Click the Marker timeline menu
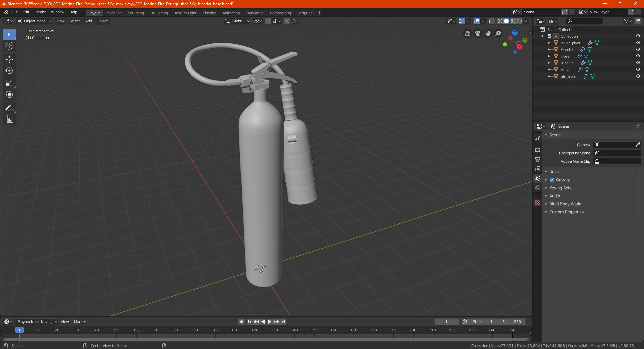 (80, 322)
